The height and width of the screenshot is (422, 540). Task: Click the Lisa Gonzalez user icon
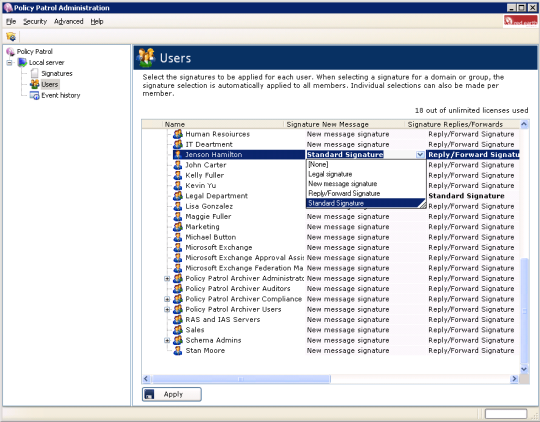click(178, 206)
